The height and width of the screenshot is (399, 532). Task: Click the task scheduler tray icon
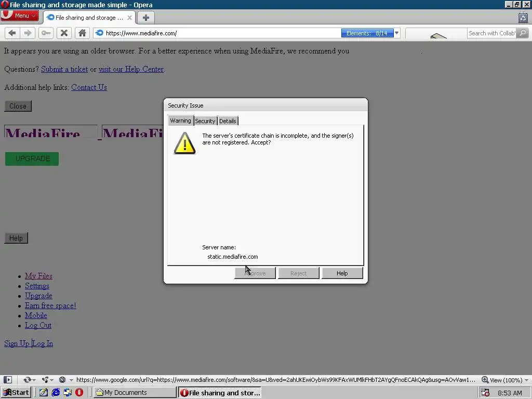485,393
